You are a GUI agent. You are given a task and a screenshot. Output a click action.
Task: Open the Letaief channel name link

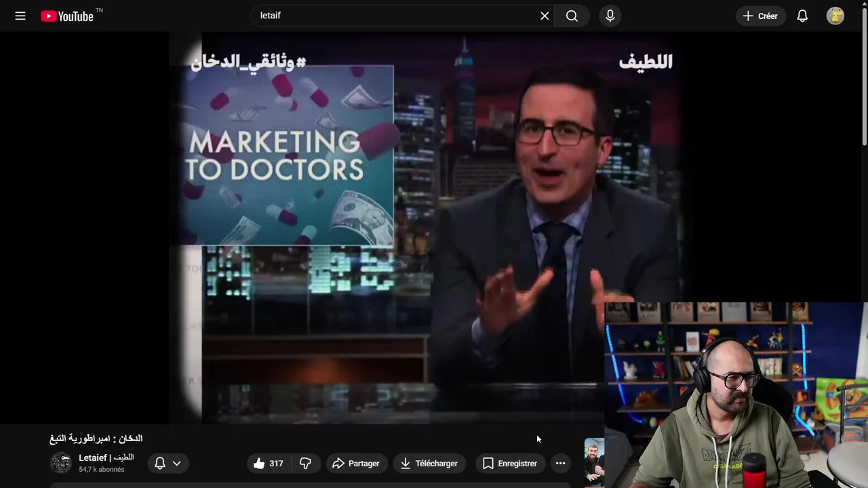click(106, 457)
